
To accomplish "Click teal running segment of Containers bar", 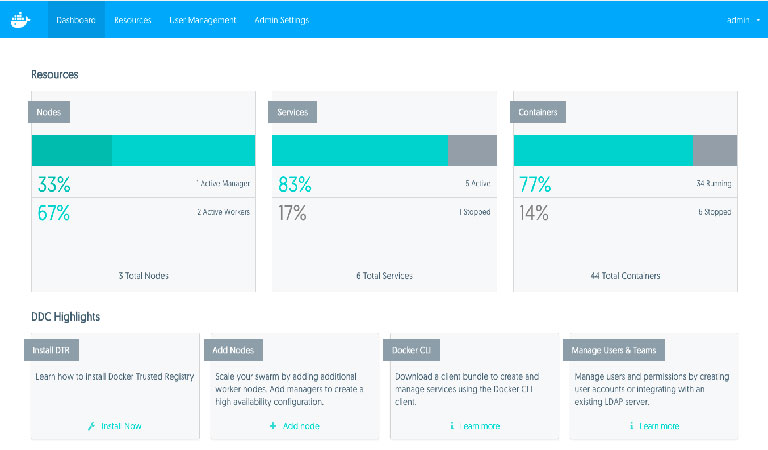I will [x=603, y=150].
